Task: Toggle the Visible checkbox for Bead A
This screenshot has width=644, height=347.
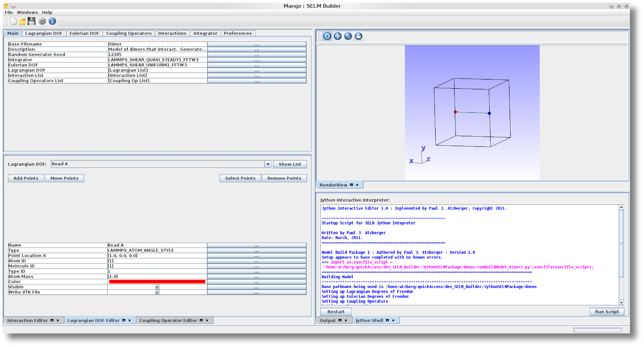Action: pyautogui.click(x=157, y=287)
